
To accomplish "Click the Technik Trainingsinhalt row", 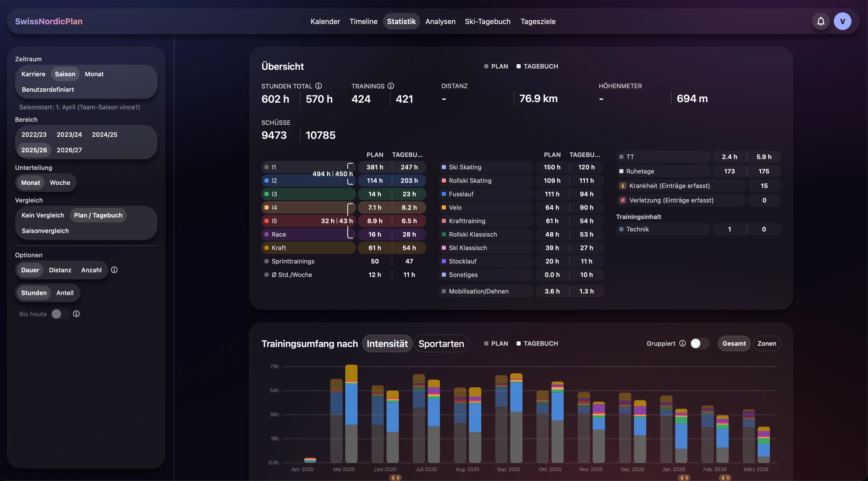I will click(x=698, y=229).
